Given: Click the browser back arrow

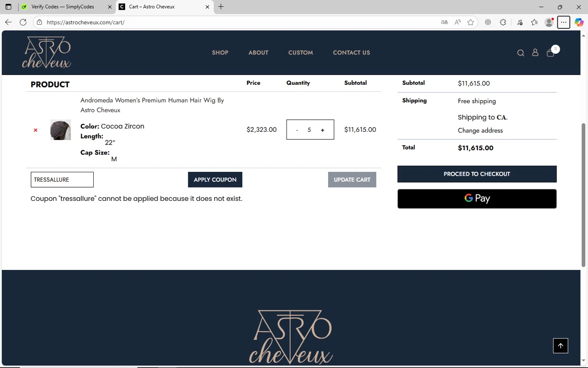Looking at the screenshot, I should click(8, 22).
